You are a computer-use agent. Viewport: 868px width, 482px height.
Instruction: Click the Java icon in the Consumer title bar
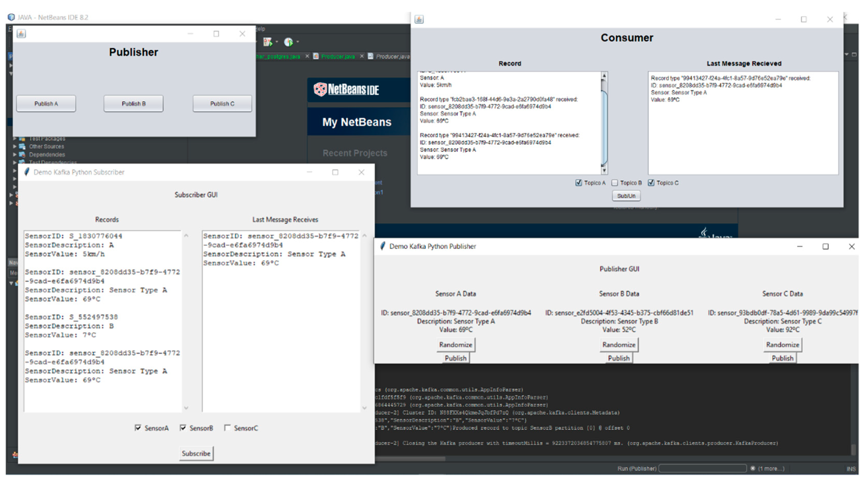coord(419,20)
